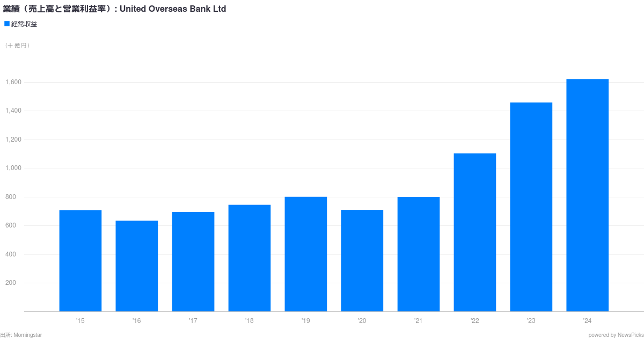Click the '21 x-axis year label
This screenshot has width=644, height=338.
[419, 321]
